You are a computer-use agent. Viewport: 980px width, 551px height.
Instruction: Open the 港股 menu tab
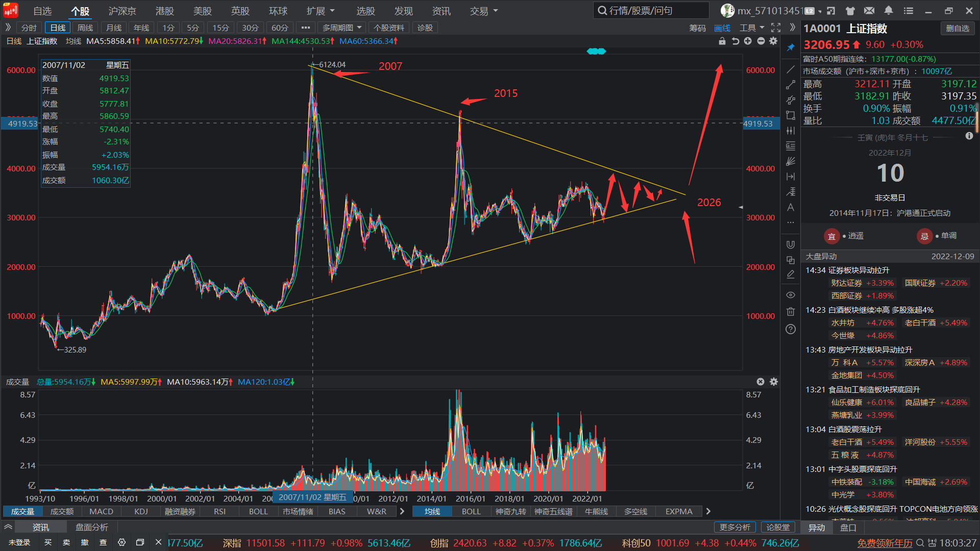pos(165,11)
